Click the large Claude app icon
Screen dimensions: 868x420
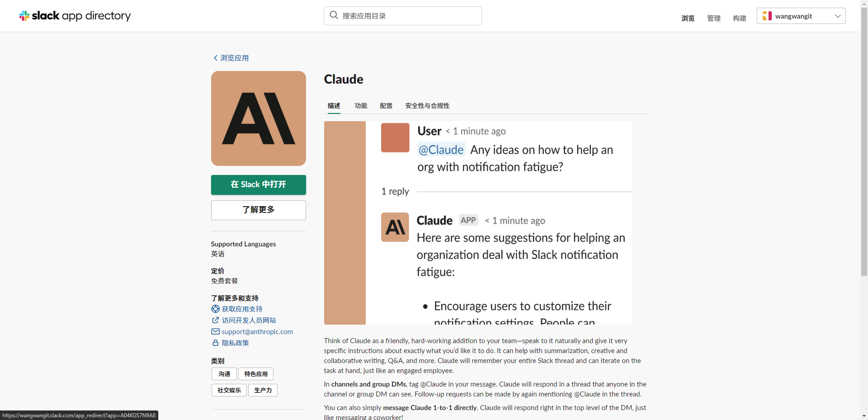pos(258,118)
